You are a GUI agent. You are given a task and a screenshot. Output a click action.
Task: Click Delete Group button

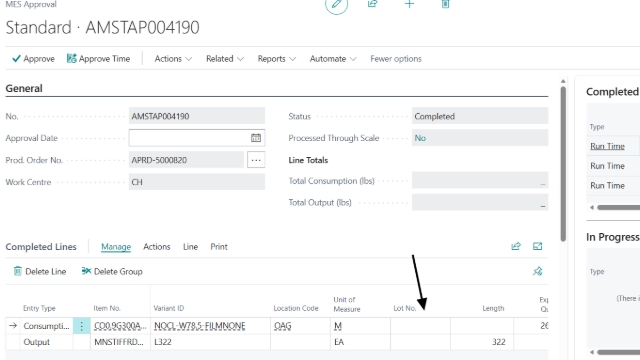[112, 271]
